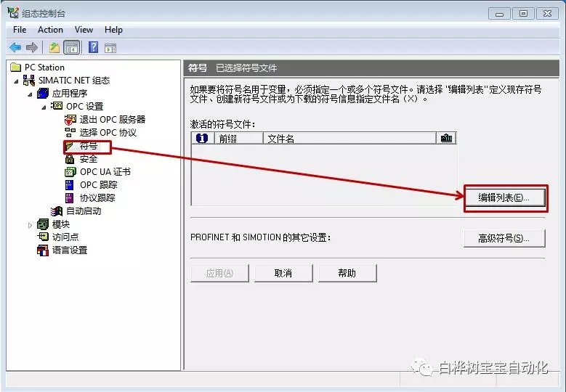This screenshot has height=392, width=566.
Task: Open Help via the question mark toolbar icon
Action: 93,48
